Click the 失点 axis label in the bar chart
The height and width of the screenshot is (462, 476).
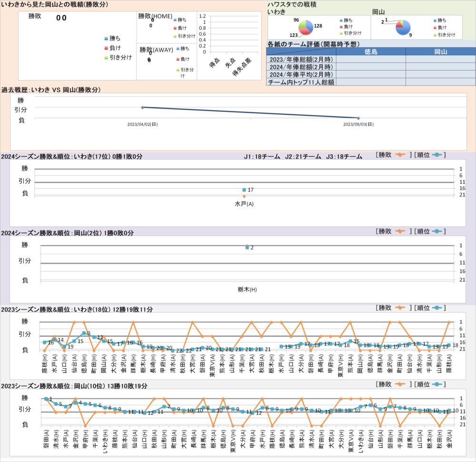230,62
